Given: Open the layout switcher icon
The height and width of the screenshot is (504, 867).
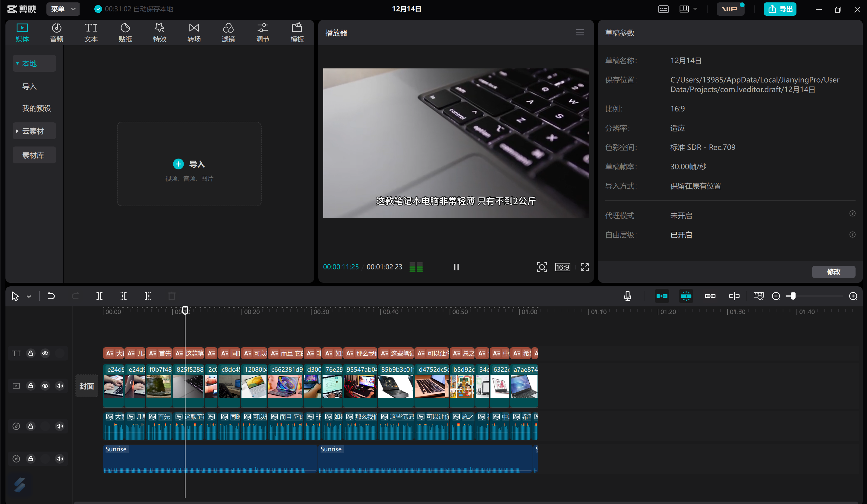Looking at the screenshot, I should click(x=684, y=9).
